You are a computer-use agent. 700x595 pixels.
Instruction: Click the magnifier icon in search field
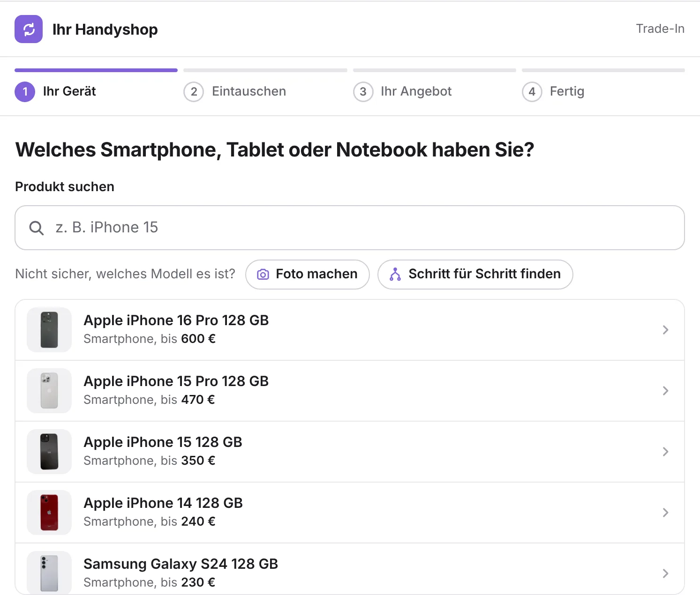click(x=36, y=228)
